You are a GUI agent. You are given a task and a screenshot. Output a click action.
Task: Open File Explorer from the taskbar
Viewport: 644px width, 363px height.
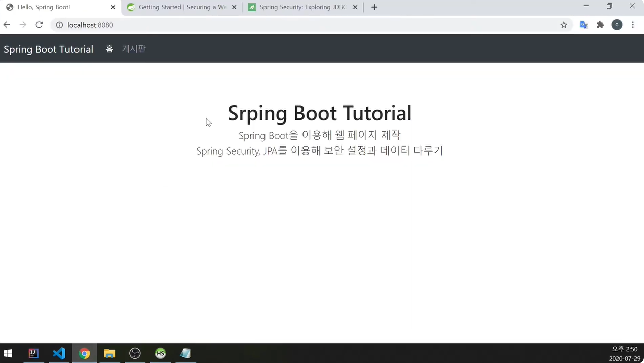pos(109,353)
